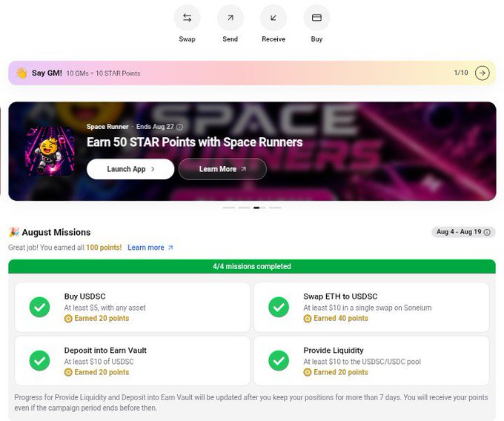Open the Buy USDSC mission title

click(84, 296)
